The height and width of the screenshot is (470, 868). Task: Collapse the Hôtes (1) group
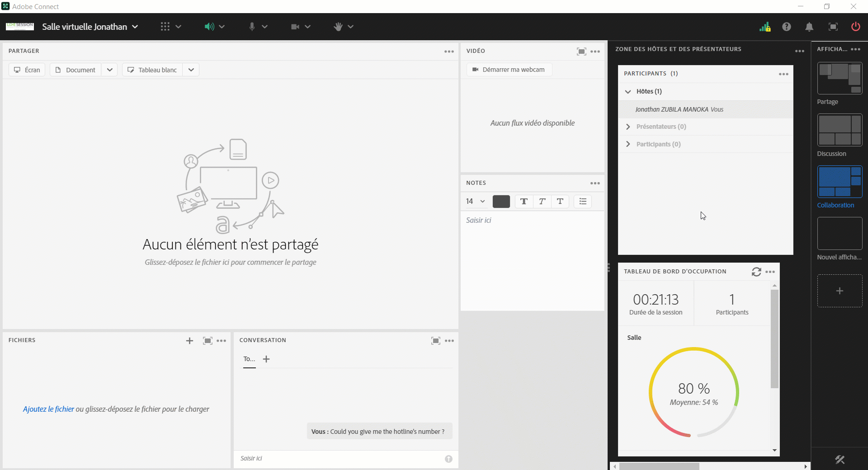[x=628, y=91]
